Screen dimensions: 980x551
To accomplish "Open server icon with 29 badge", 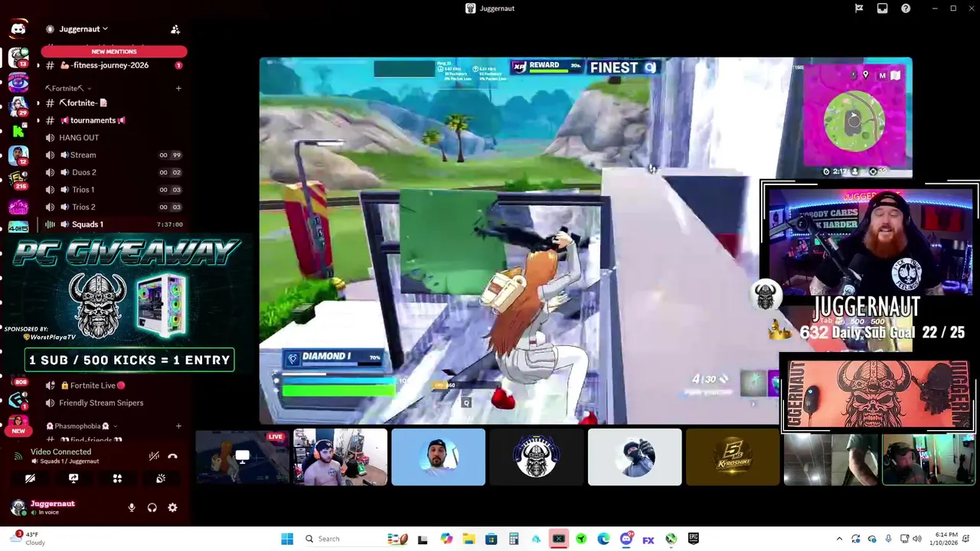I will click(18, 106).
